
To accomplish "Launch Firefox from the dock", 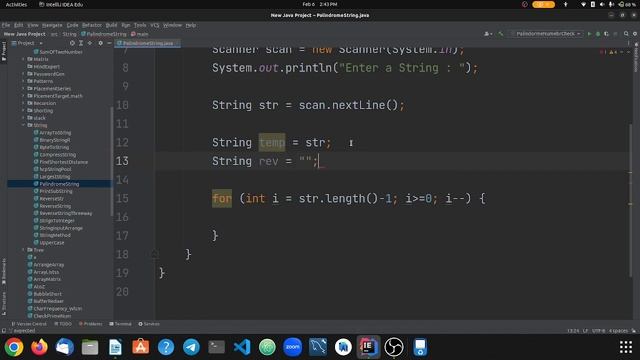I will pos(39,347).
